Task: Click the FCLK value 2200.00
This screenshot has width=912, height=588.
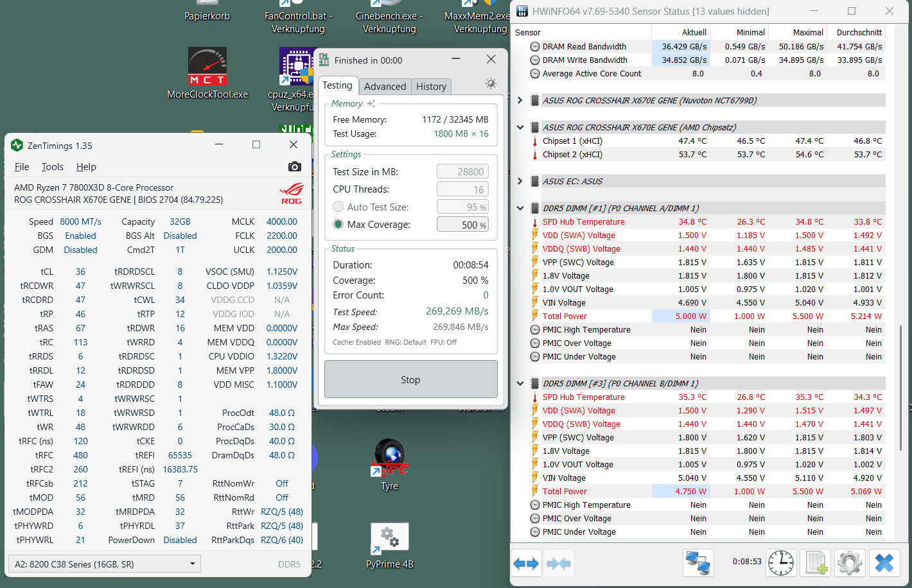Action: point(282,236)
